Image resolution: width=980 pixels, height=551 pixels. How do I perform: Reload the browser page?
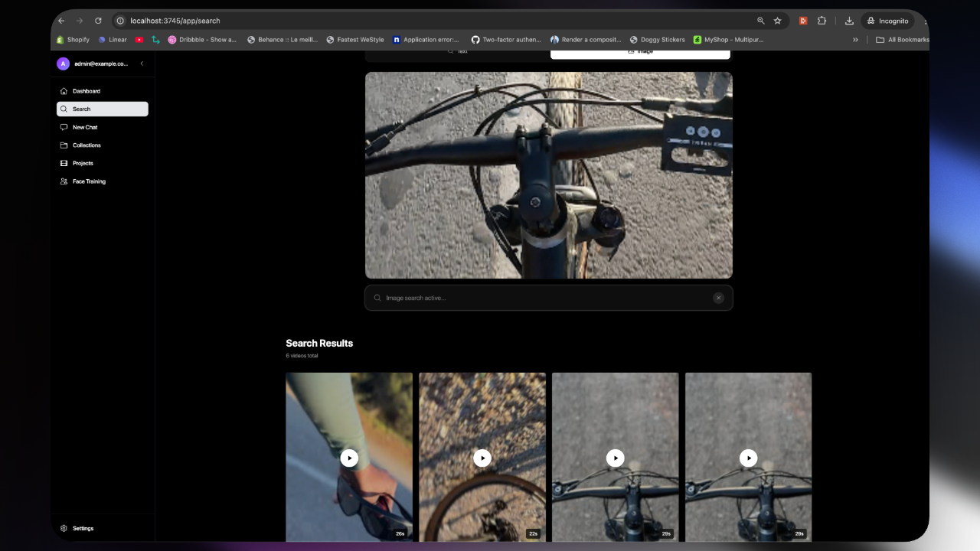pos(98,21)
